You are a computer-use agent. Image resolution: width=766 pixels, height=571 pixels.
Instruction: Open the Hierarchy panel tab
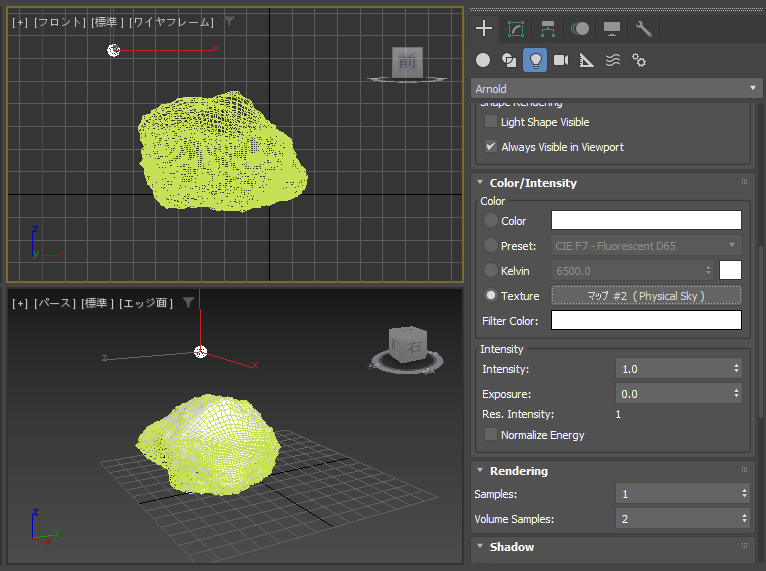[x=548, y=29]
